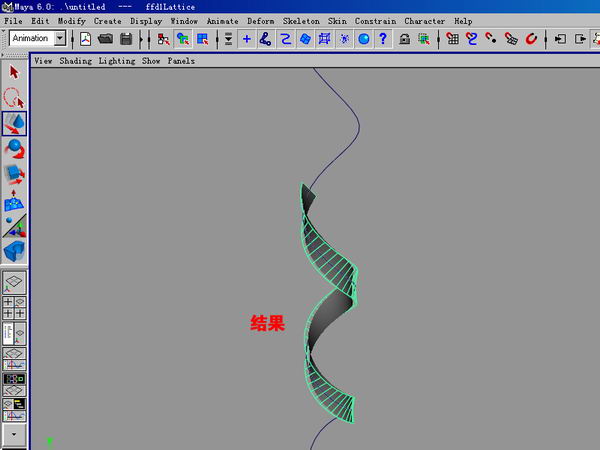Image resolution: width=600 pixels, height=450 pixels.
Task: Toggle joint selection mask
Action: pos(266,39)
